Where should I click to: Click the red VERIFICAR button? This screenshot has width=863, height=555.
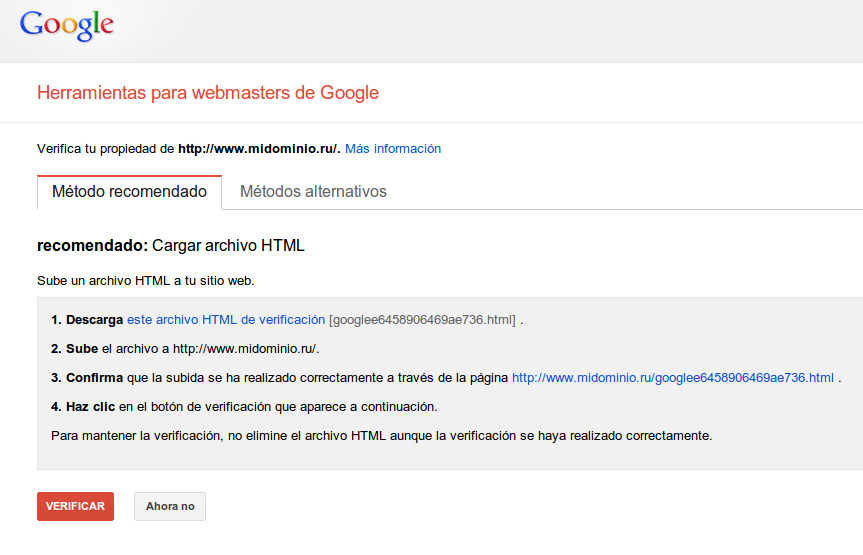click(75, 506)
